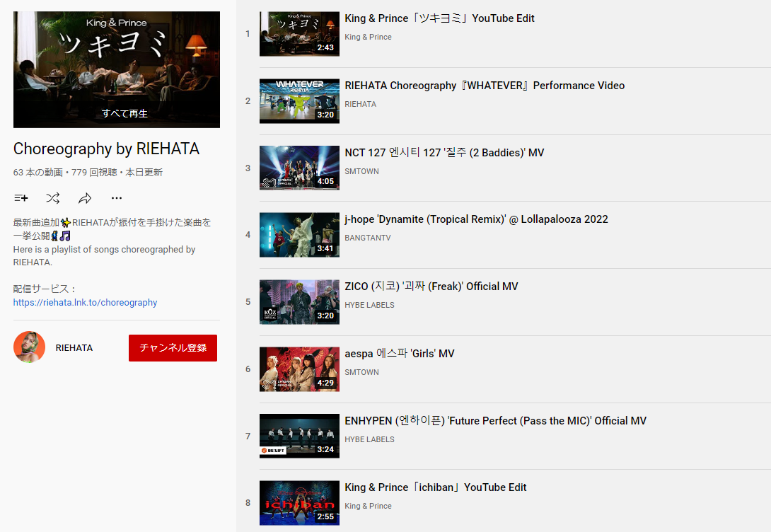This screenshot has width=771, height=532.
Task: Play all from the すべて再生 playlist cover
Action: click(x=117, y=70)
